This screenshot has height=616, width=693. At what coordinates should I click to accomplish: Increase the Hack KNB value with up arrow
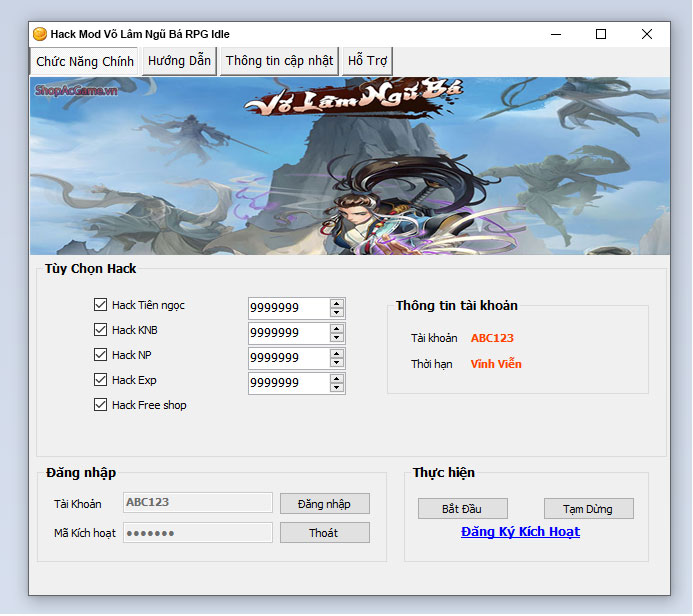pos(337,329)
